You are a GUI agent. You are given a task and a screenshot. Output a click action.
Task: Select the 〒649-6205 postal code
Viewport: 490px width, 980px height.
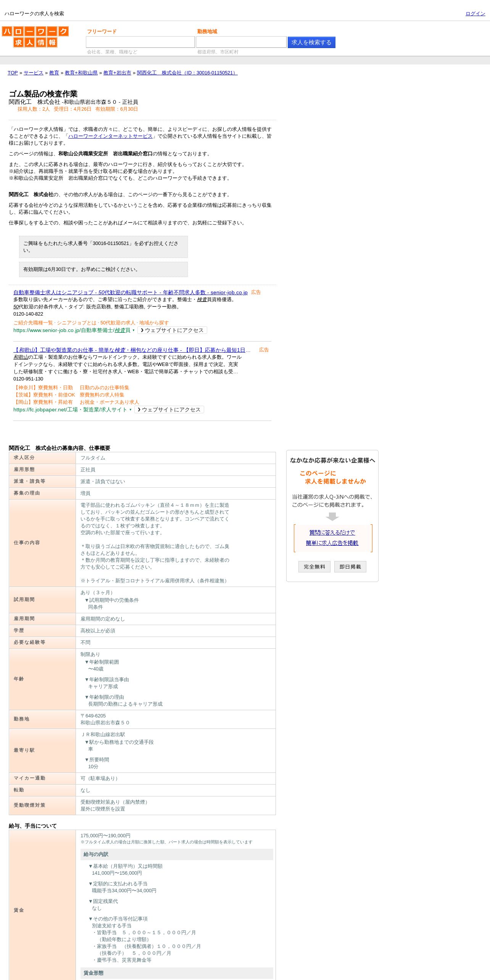click(93, 716)
